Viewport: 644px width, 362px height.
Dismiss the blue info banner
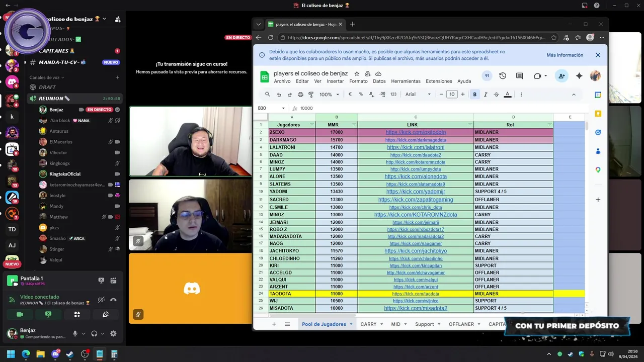598,55
